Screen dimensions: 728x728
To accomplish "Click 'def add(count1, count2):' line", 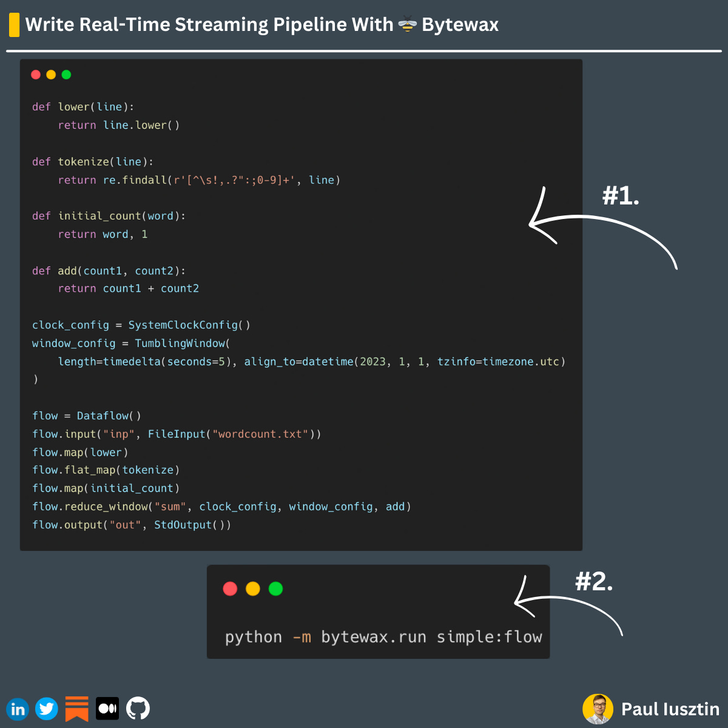I will [109, 271].
